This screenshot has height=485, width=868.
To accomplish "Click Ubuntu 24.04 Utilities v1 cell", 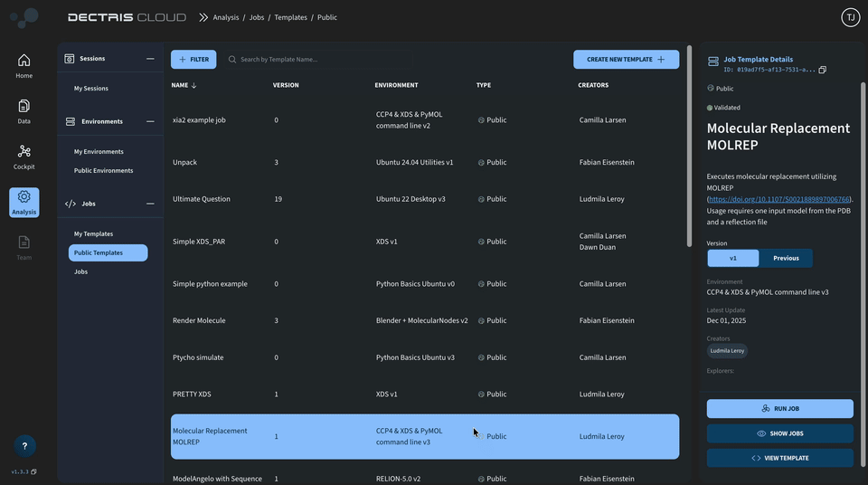I will coord(414,162).
